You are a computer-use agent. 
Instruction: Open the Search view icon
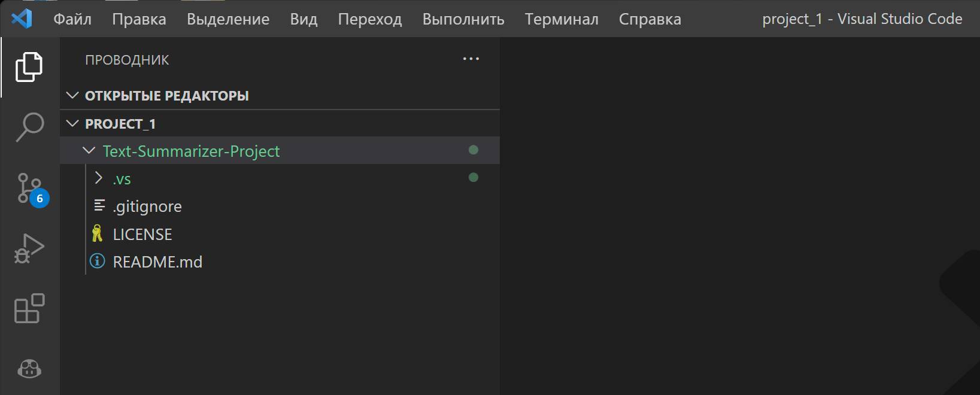tap(29, 127)
